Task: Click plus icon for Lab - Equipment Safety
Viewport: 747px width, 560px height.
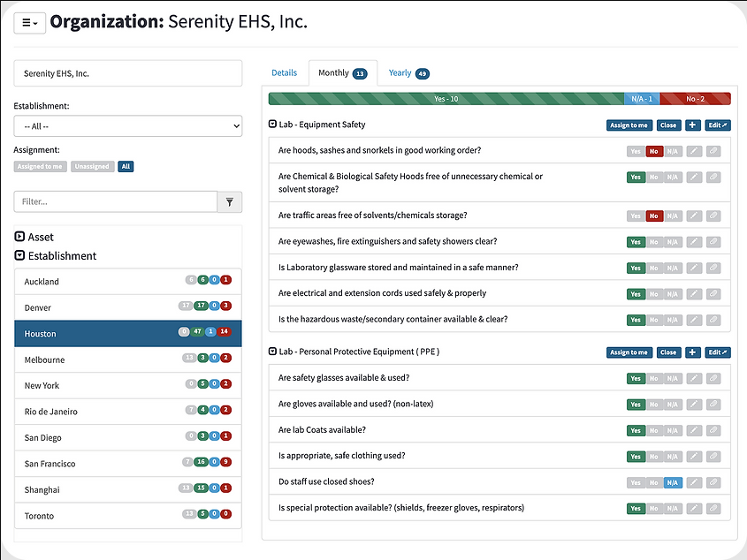Action: pos(692,125)
